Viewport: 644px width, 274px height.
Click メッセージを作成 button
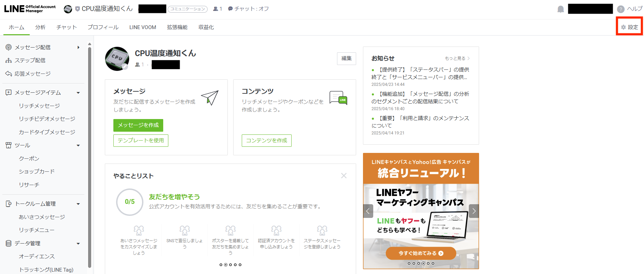tap(138, 125)
